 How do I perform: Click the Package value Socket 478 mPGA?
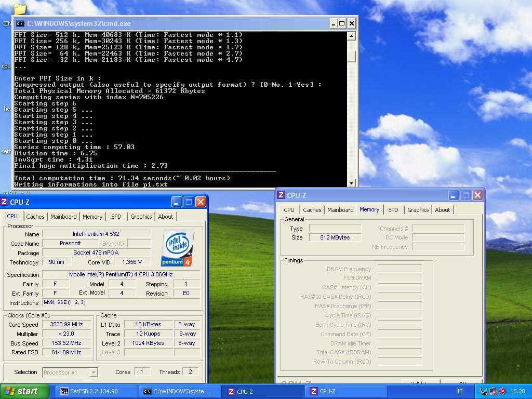(96, 252)
